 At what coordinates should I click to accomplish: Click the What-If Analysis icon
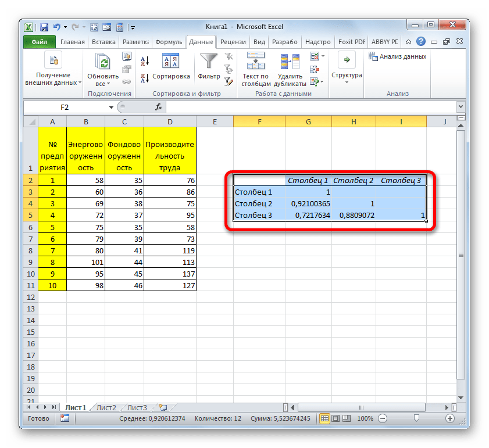click(315, 82)
